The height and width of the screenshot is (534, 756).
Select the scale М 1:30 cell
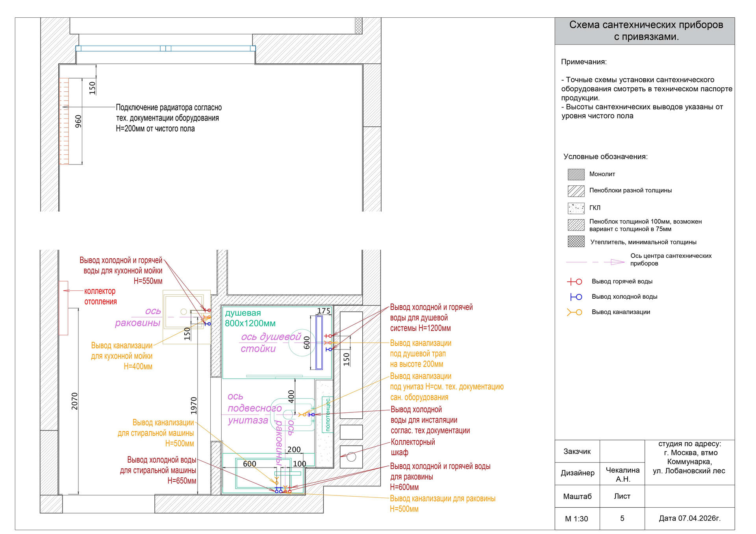click(576, 519)
